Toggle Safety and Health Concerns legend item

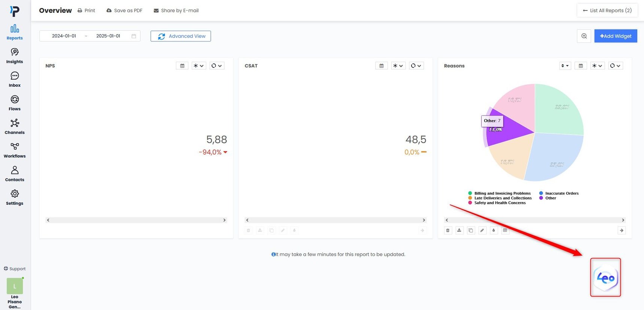[x=497, y=203]
